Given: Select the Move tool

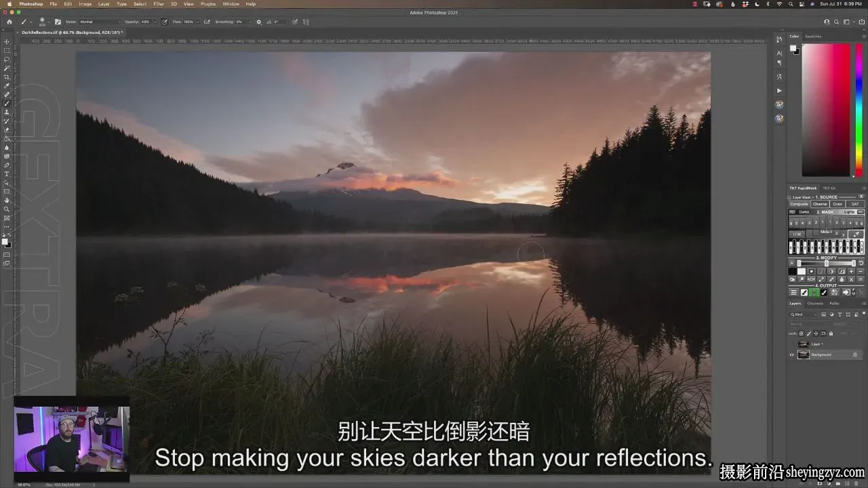Looking at the screenshot, I should (x=7, y=42).
